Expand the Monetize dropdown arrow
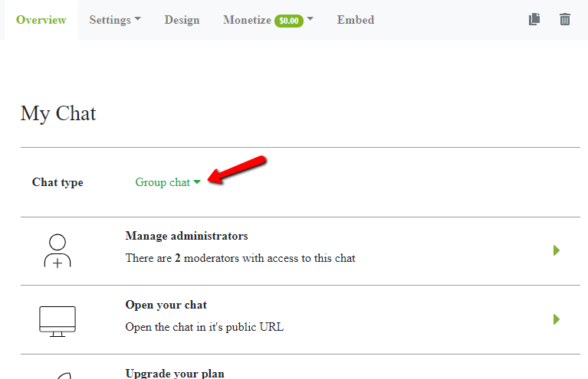Image resolution: width=588 pixels, height=379 pixels. [310, 20]
